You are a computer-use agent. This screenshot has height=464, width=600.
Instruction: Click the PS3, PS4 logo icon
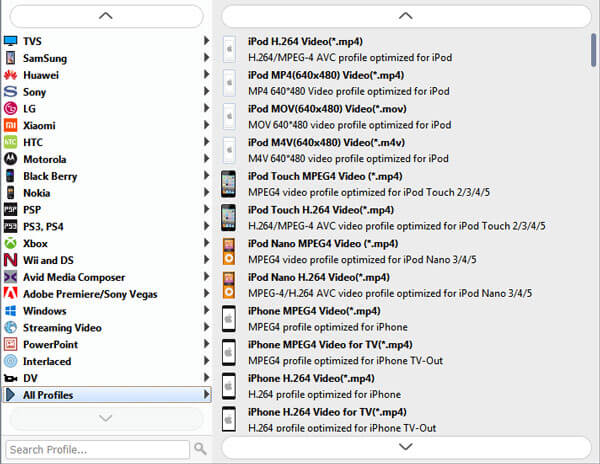[10, 226]
